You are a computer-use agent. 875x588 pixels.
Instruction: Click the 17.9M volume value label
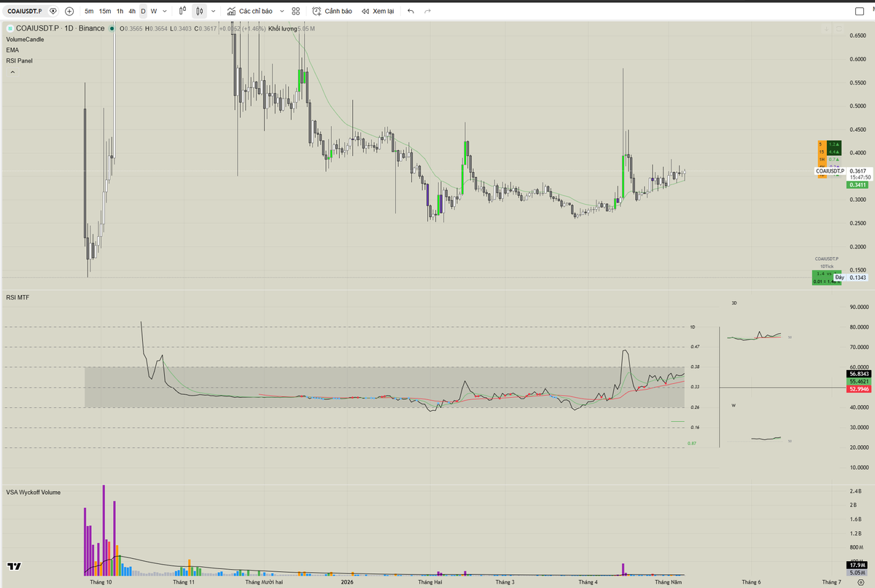856,565
